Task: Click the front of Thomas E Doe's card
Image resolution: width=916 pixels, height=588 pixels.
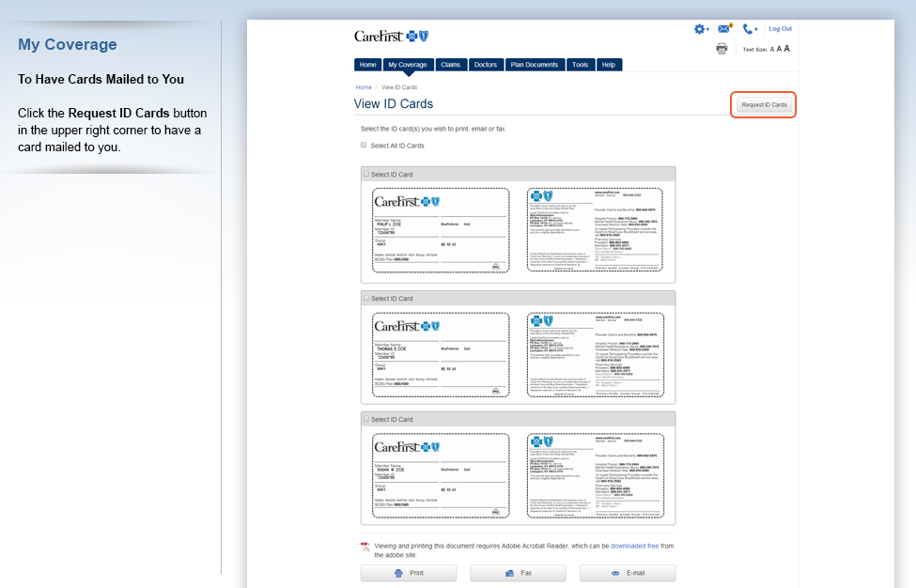Action: pyautogui.click(x=441, y=354)
